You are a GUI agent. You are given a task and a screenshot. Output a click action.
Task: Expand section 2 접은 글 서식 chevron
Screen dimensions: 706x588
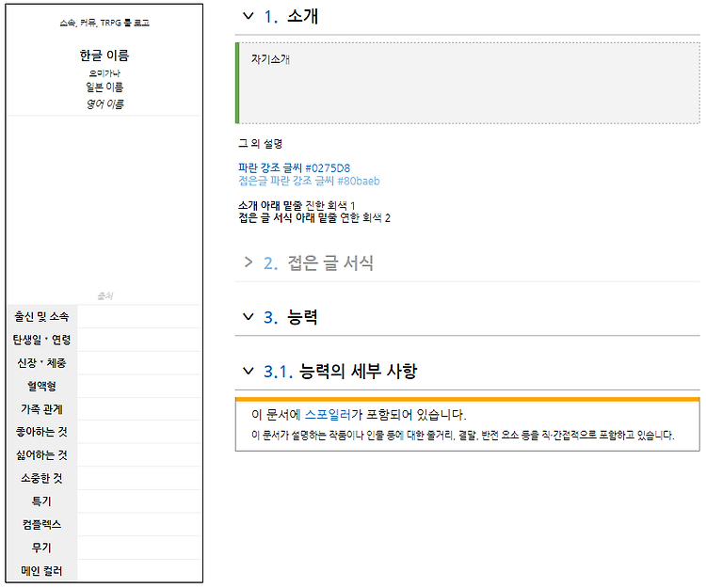(x=249, y=262)
